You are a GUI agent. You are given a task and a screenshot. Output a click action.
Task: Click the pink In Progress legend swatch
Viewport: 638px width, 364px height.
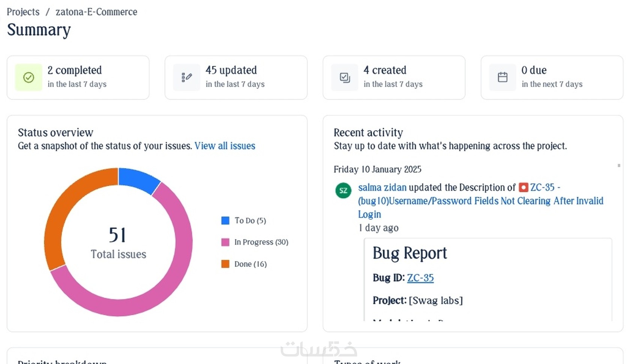[225, 242]
